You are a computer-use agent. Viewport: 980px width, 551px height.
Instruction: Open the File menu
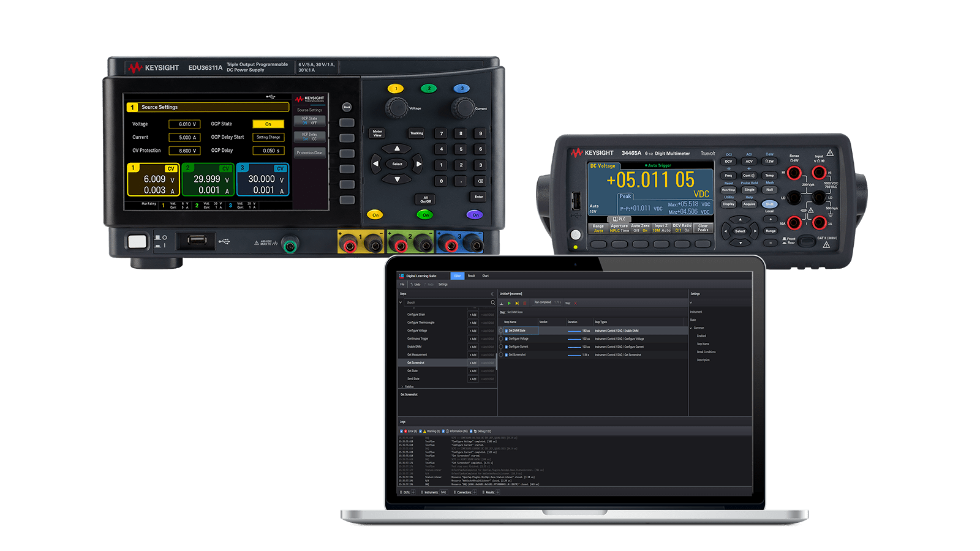(x=402, y=284)
